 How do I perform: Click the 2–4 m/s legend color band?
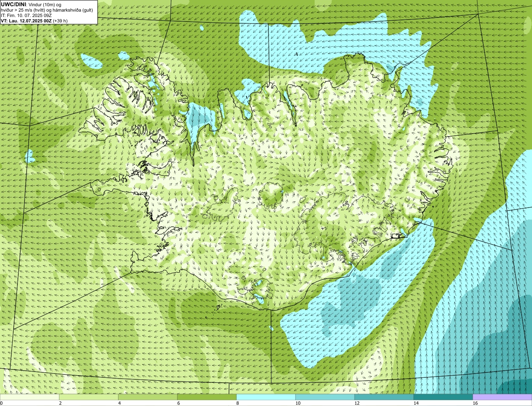click(x=89, y=397)
